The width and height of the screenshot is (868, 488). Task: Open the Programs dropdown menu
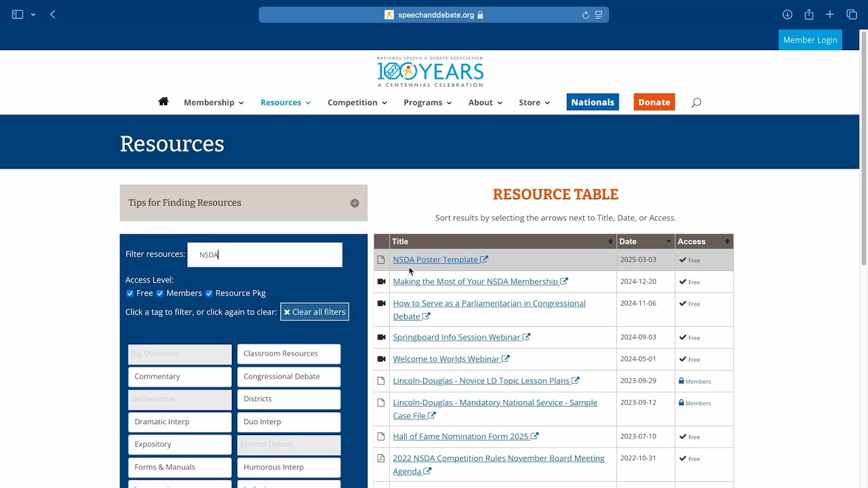pos(428,102)
